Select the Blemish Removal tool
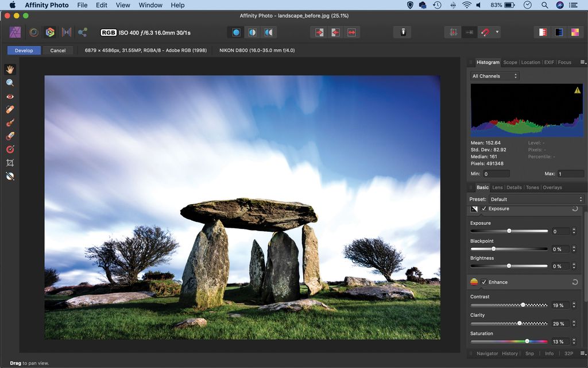 [x=9, y=109]
